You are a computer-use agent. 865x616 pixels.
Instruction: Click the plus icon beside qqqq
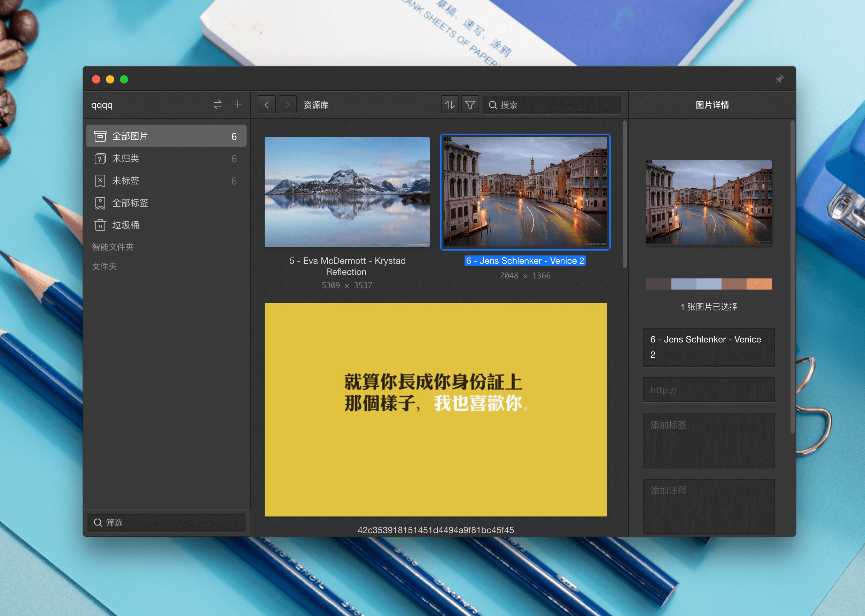pos(237,104)
